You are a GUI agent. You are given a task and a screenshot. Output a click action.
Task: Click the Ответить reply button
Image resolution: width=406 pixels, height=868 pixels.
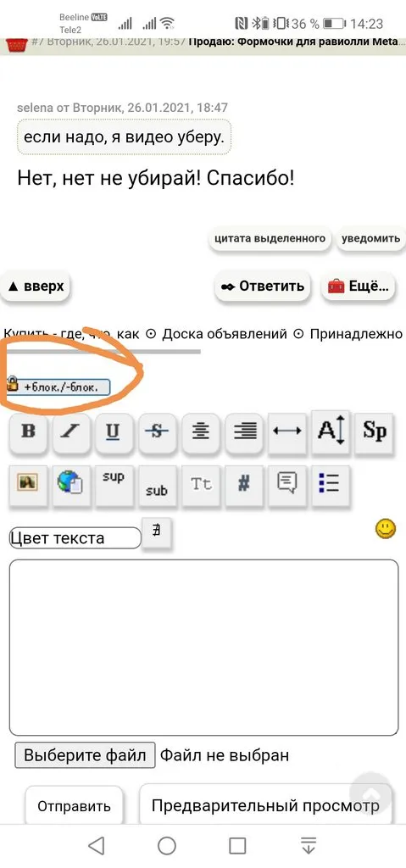click(x=263, y=287)
